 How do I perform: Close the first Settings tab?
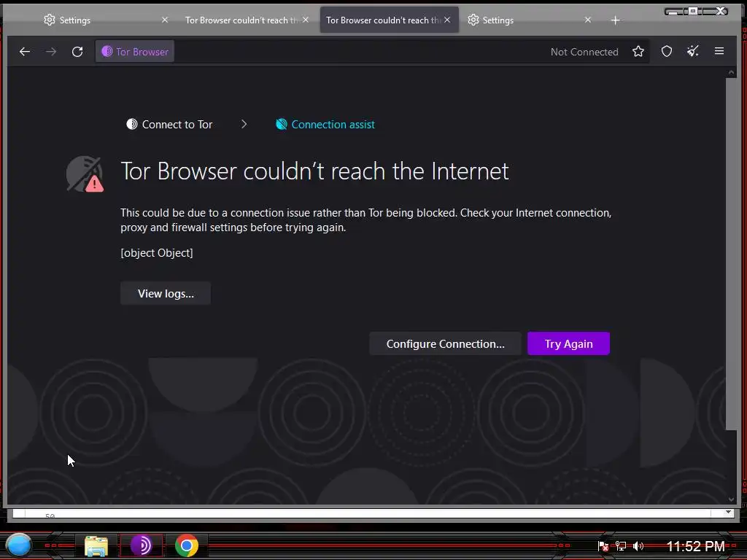pos(165,20)
